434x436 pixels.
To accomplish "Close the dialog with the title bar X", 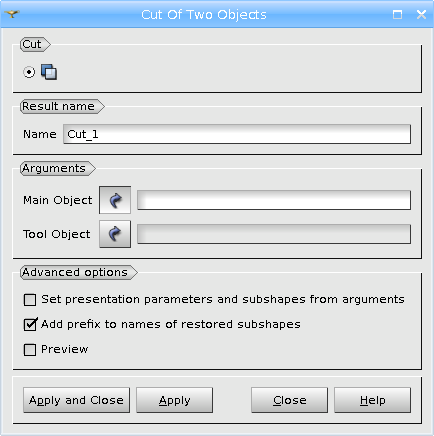I will (421, 14).
